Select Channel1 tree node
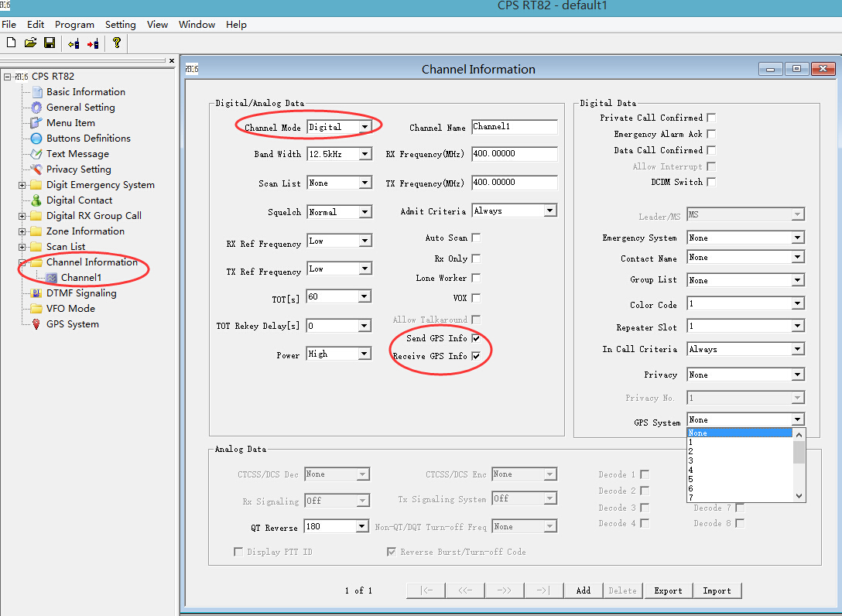 [x=81, y=278]
